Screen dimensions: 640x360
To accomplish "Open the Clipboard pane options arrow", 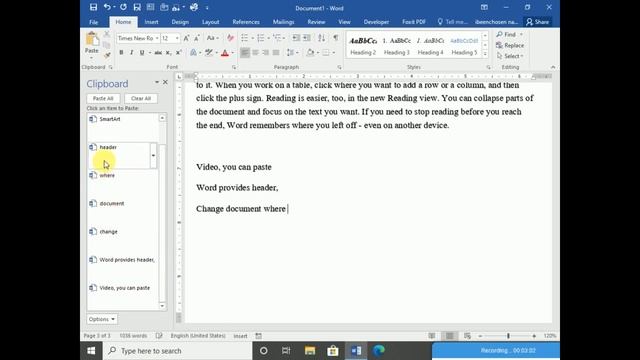I will point(157,82).
